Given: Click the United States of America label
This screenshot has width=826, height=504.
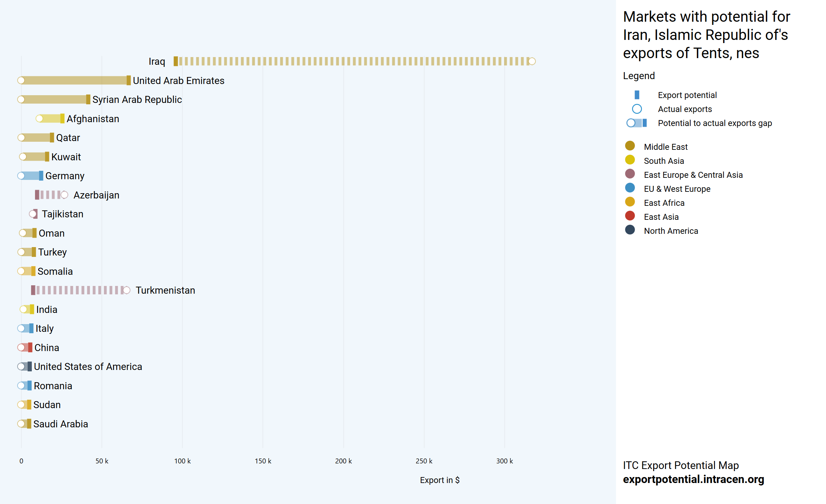Looking at the screenshot, I should coord(88,366).
